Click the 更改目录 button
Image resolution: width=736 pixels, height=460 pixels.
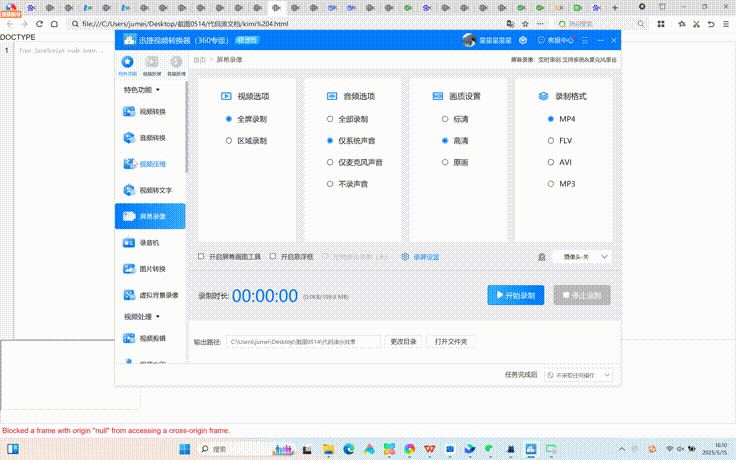402,342
